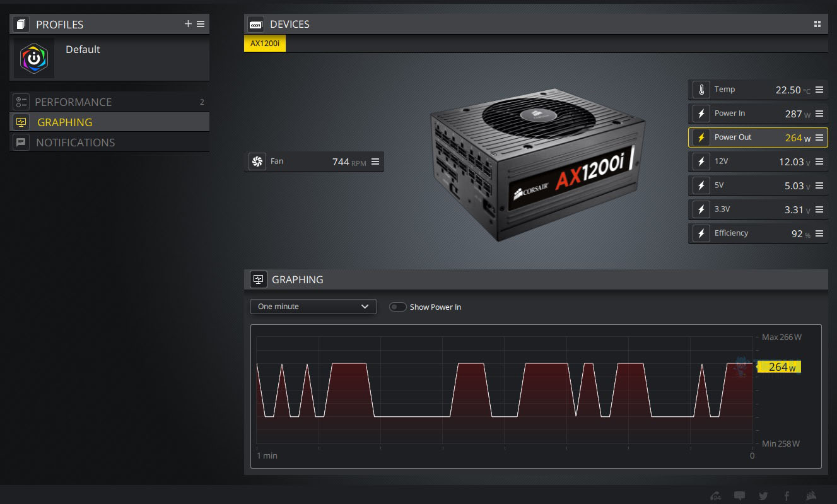Open the Facebook link icon
Screen dimensions: 837x504
click(x=787, y=496)
